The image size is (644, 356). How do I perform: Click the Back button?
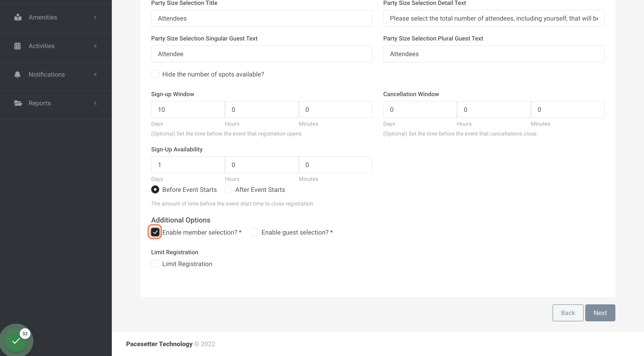[568, 313]
